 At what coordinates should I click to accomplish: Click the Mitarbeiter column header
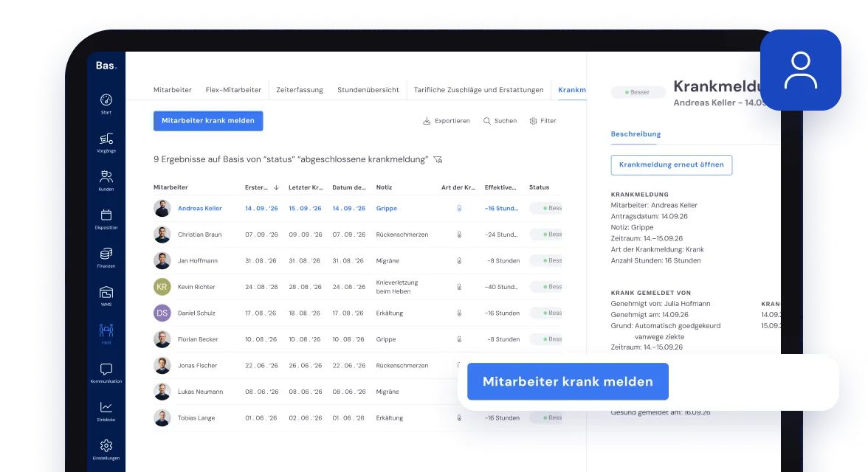pos(170,187)
